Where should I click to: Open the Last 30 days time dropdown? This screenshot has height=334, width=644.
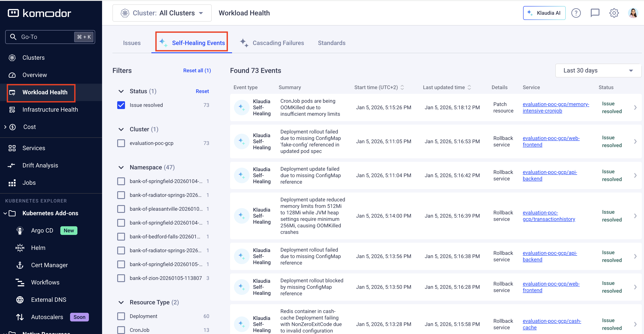tap(598, 71)
